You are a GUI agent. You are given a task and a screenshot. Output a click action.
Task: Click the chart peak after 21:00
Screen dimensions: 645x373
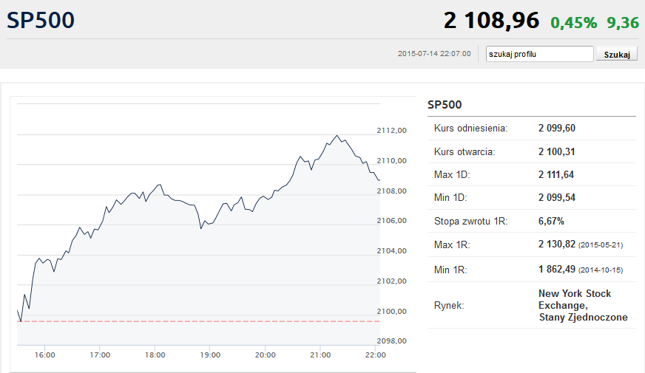click(337, 135)
